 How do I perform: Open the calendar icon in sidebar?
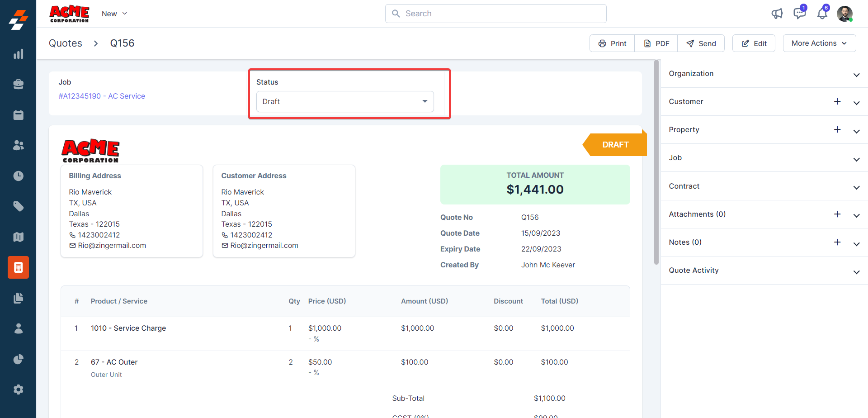point(18,115)
